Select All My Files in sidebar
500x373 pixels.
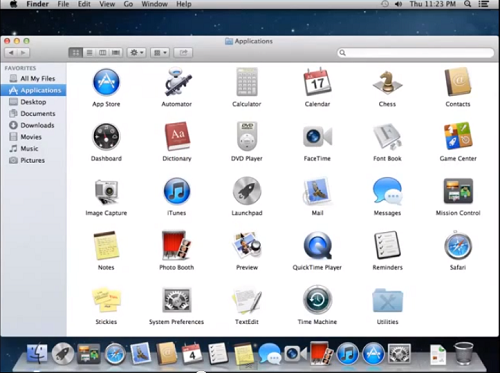click(x=33, y=78)
